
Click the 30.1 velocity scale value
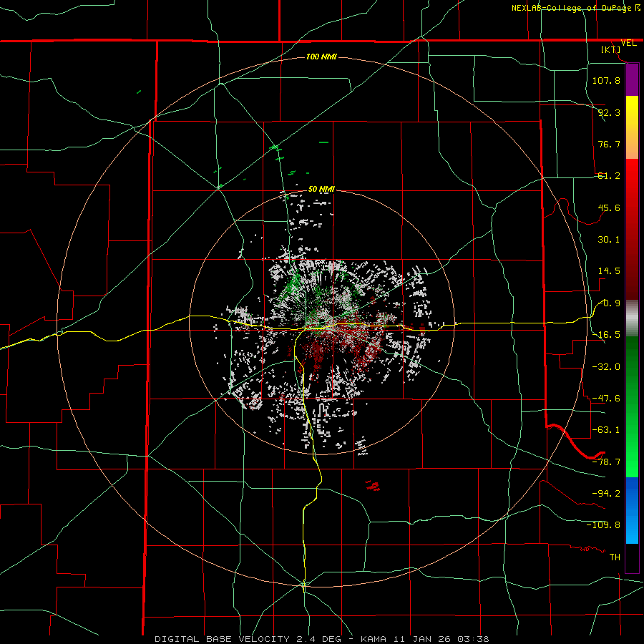click(609, 240)
